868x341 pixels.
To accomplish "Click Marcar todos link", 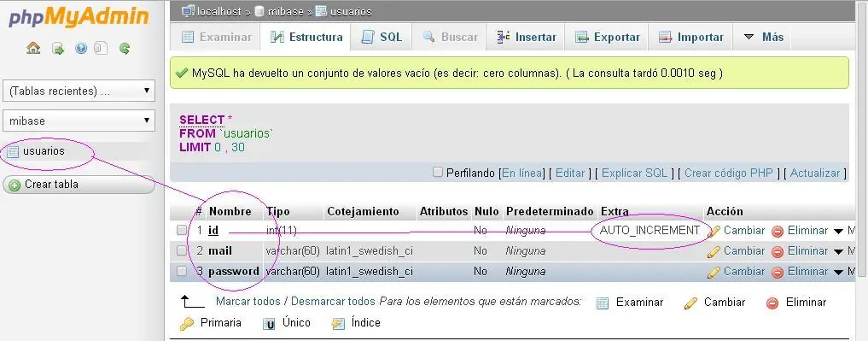I will 248,303.
